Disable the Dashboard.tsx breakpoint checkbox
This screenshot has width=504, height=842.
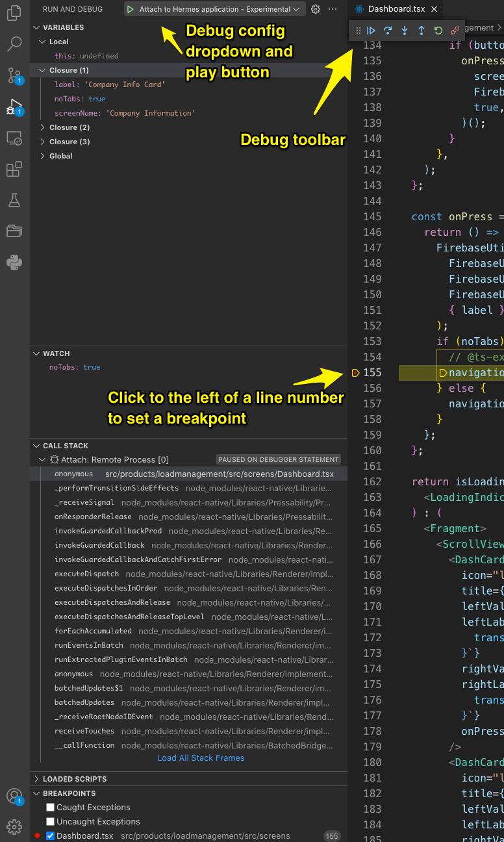pos(50,836)
